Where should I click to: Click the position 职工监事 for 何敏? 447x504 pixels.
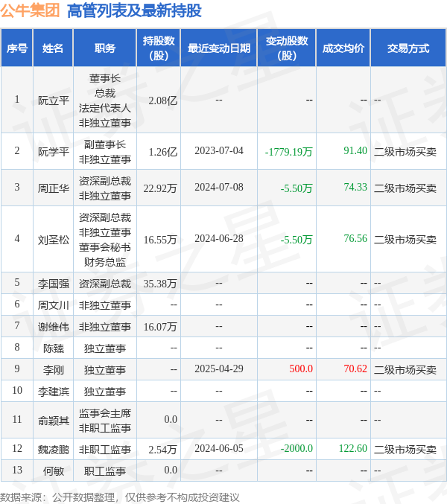pos(105,471)
